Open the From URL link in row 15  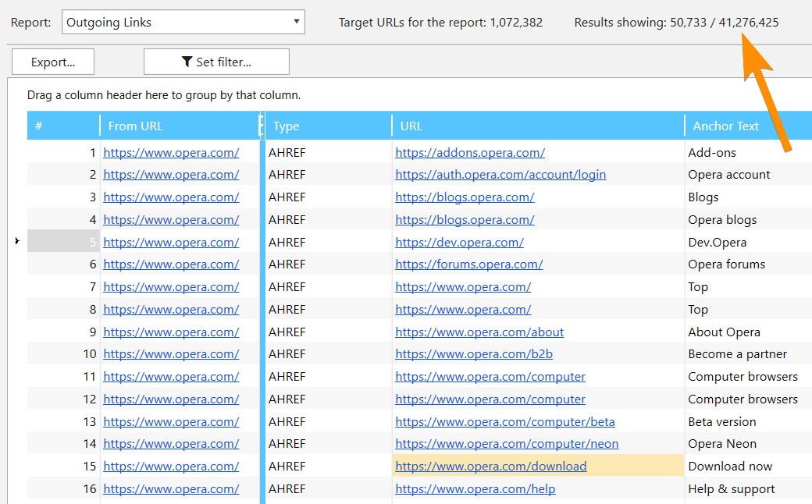click(171, 467)
